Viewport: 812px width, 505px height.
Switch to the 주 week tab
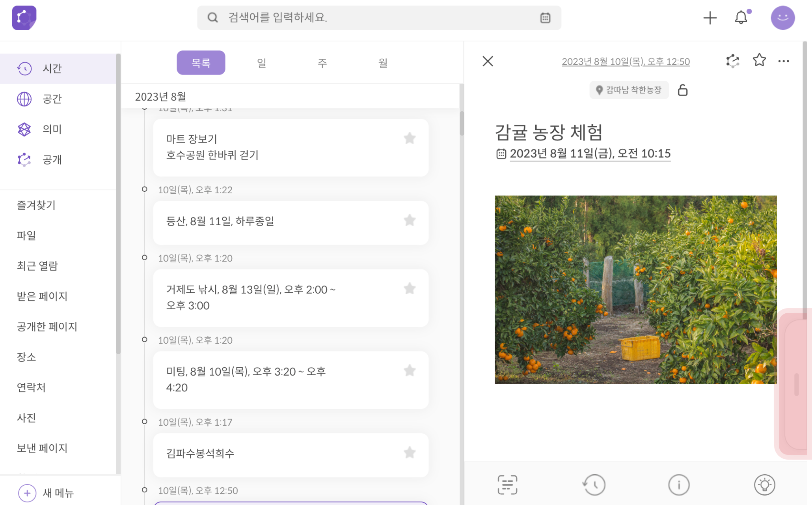[322, 63]
